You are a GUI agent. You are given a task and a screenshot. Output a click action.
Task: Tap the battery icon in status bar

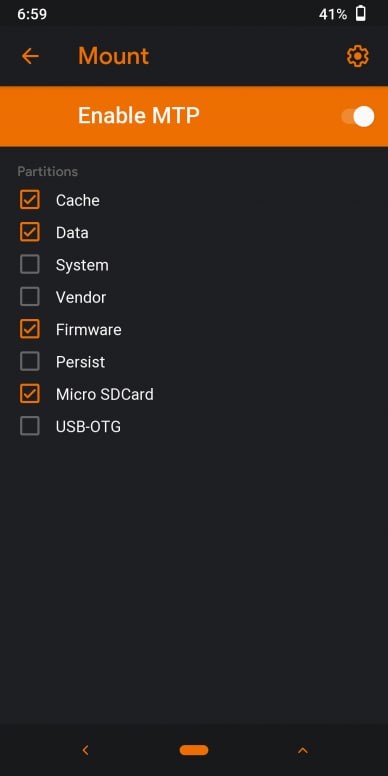(361, 14)
